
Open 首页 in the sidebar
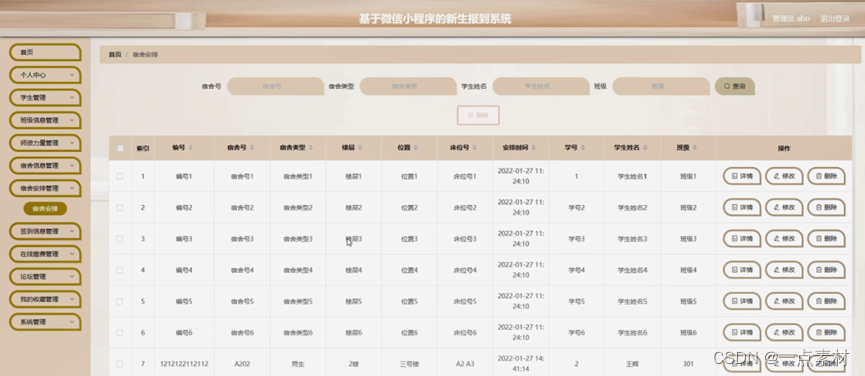45,52
